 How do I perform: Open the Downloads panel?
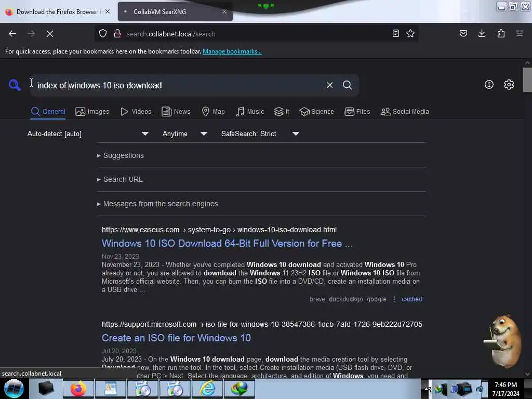click(x=482, y=33)
